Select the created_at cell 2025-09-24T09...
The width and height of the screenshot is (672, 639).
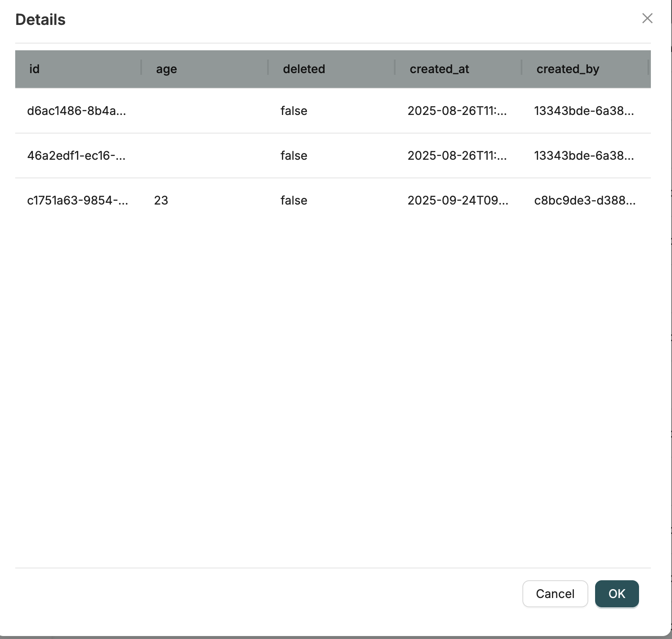459,200
